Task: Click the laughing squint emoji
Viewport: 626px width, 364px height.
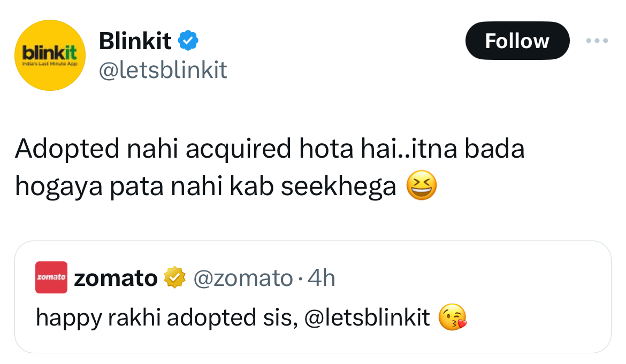Action: point(422,186)
